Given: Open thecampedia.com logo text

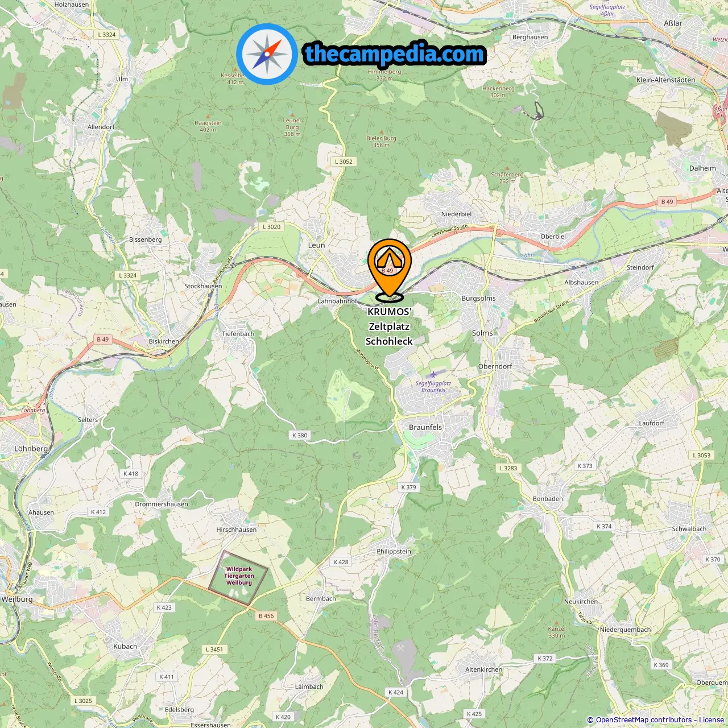Looking at the screenshot, I should (395, 54).
